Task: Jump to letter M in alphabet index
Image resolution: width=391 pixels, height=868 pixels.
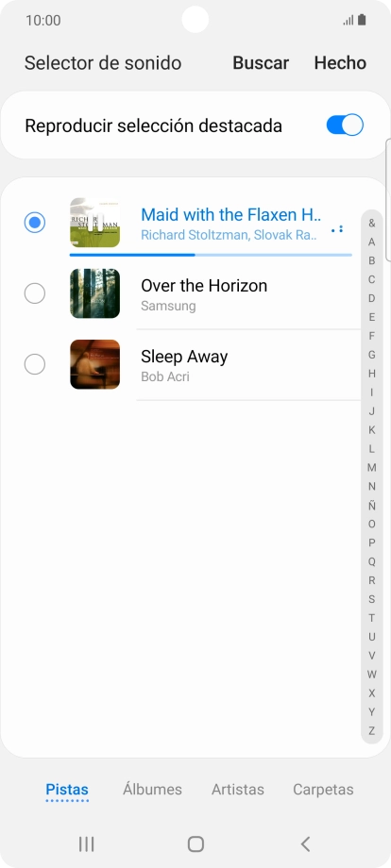Action: click(x=371, y=467)
